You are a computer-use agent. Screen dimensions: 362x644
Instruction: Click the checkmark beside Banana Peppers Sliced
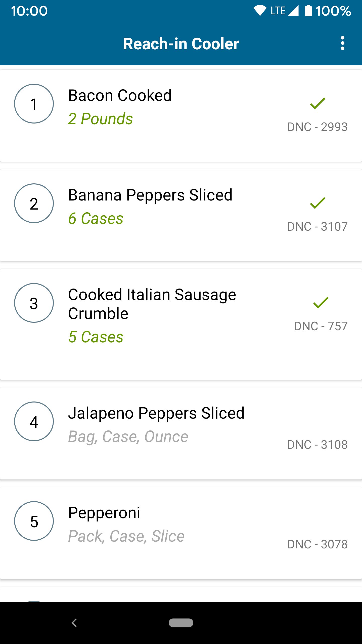tap(318, 203)
